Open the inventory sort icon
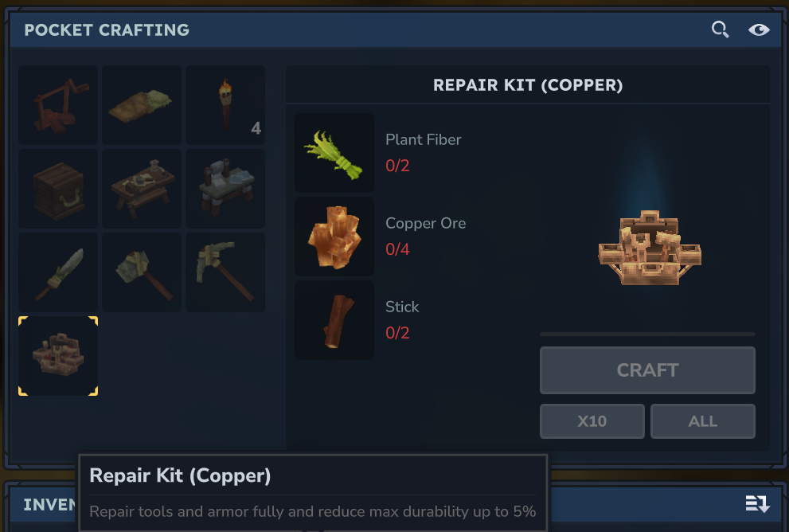 [757, 503]
